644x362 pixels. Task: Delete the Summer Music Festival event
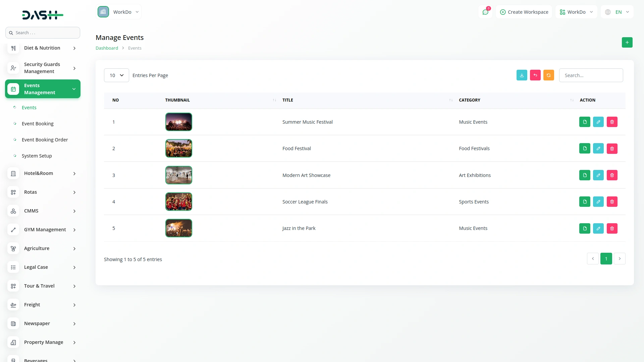point(612,122)
